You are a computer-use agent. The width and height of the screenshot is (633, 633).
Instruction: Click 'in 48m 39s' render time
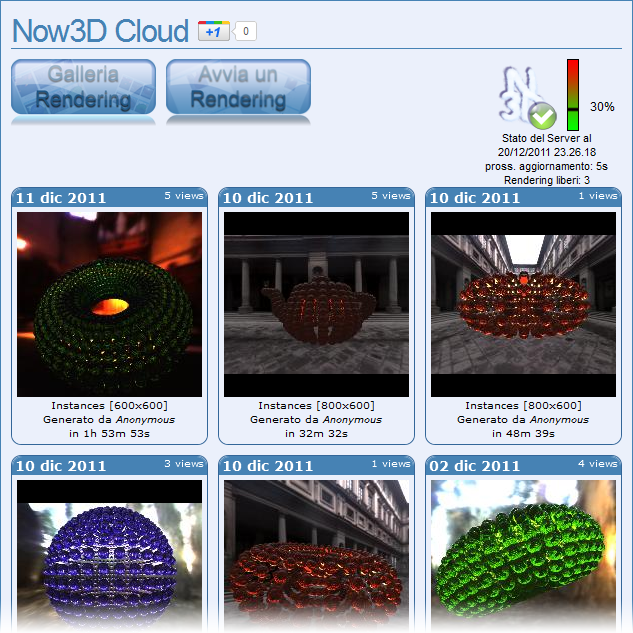tap(524, 434)
